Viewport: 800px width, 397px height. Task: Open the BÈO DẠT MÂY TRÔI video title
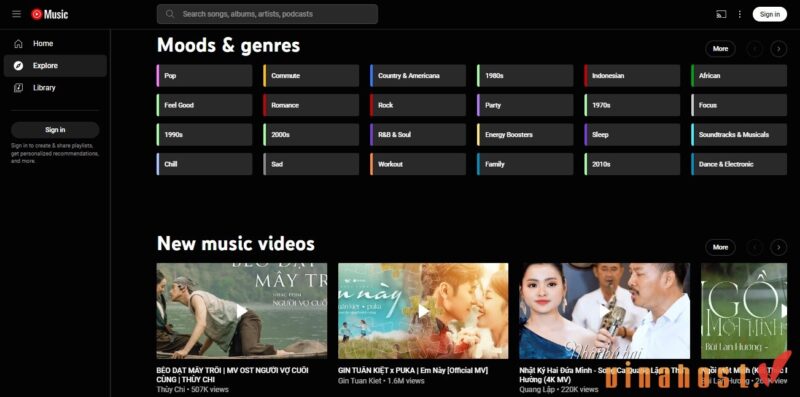point(232,375)
